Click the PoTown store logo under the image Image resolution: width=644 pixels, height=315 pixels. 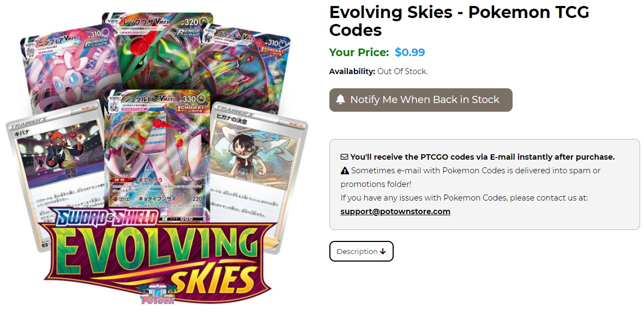point(158,295)
